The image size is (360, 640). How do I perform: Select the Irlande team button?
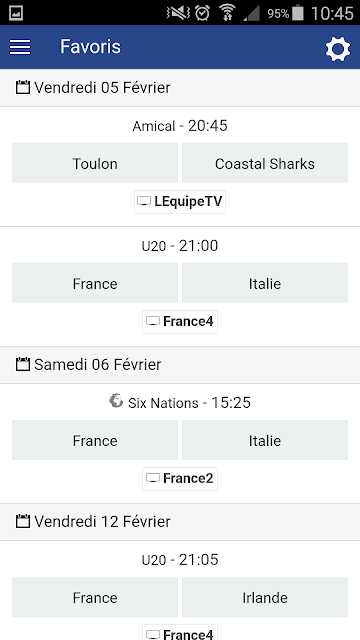(265, 597)
